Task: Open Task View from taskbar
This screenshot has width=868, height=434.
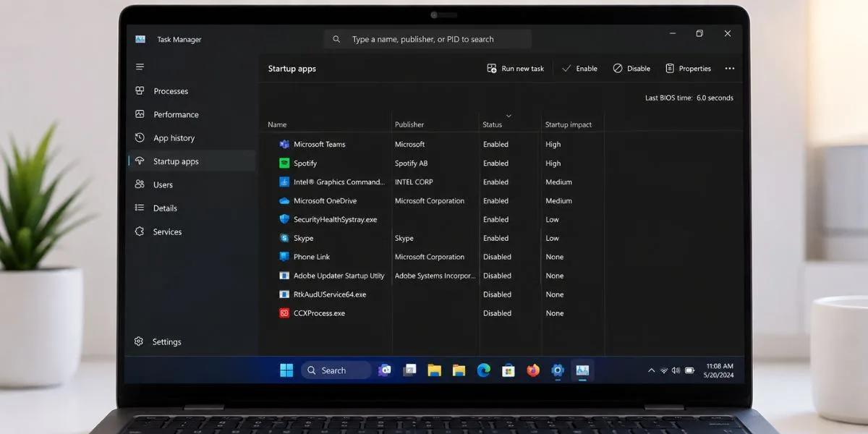Action: [x=409, y=370]
